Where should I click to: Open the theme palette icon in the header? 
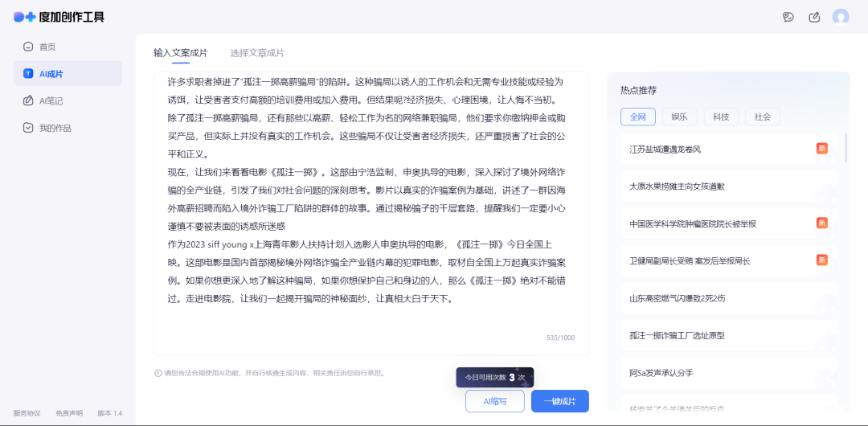point(788,17)
